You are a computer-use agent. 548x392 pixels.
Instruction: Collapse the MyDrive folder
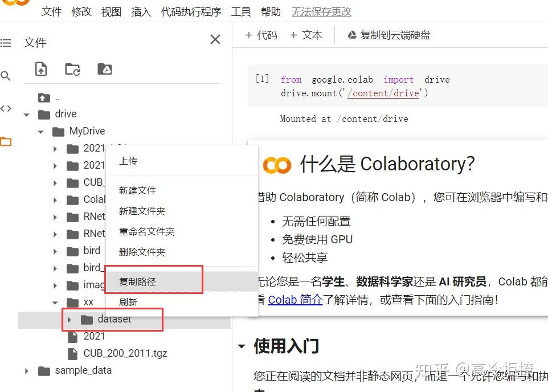pyautogui.click(x=40, y=131)
